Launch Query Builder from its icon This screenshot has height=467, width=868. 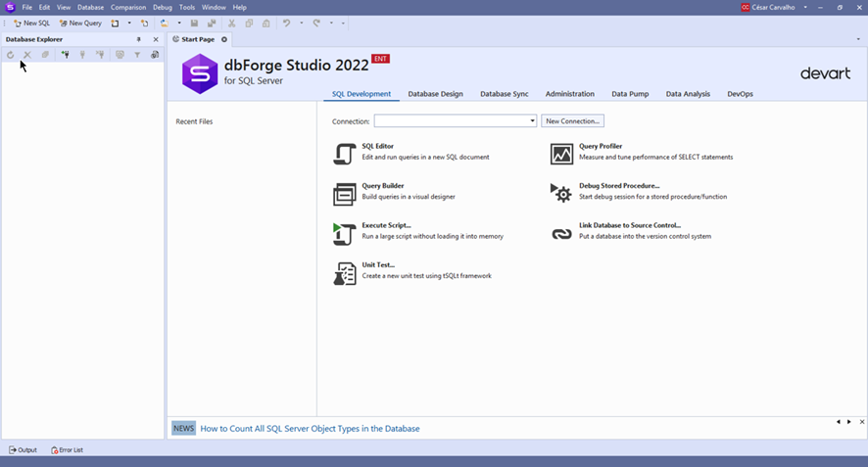344,194
